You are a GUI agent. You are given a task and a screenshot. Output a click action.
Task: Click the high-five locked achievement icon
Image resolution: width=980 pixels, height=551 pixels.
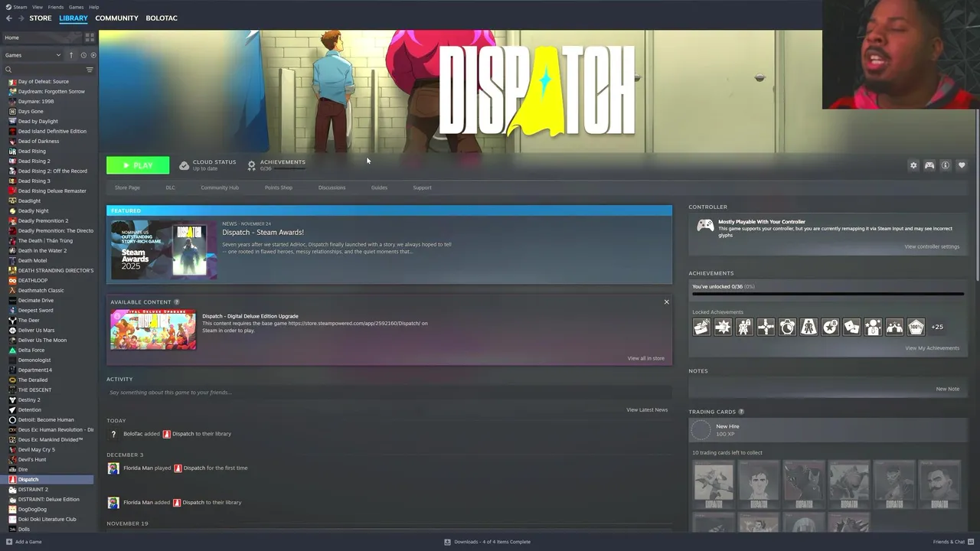(x=894, y=327)
